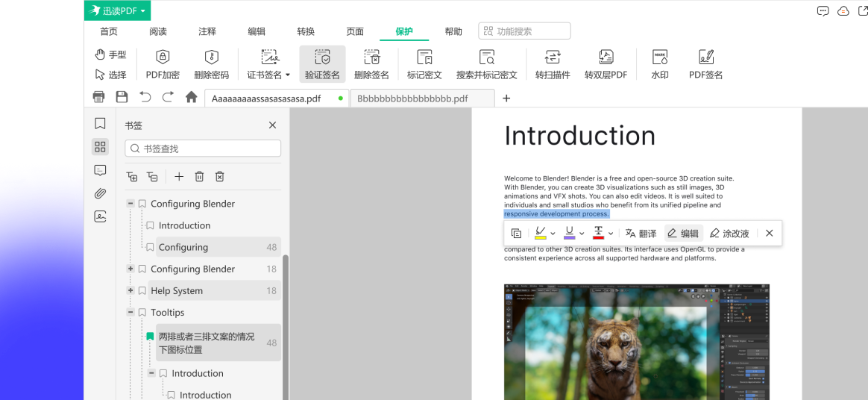Select the Hand tool (手型)
868x400 pixels.
110,54
